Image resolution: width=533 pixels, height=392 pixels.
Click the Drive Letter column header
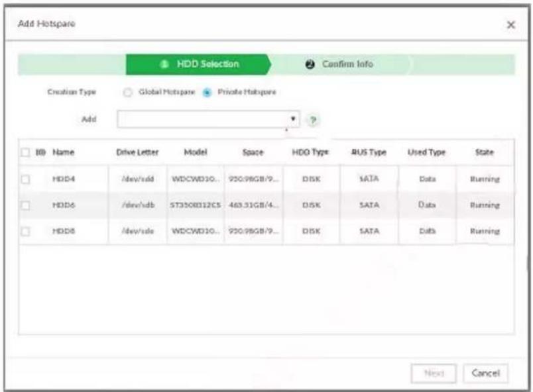tap(137, 152)
